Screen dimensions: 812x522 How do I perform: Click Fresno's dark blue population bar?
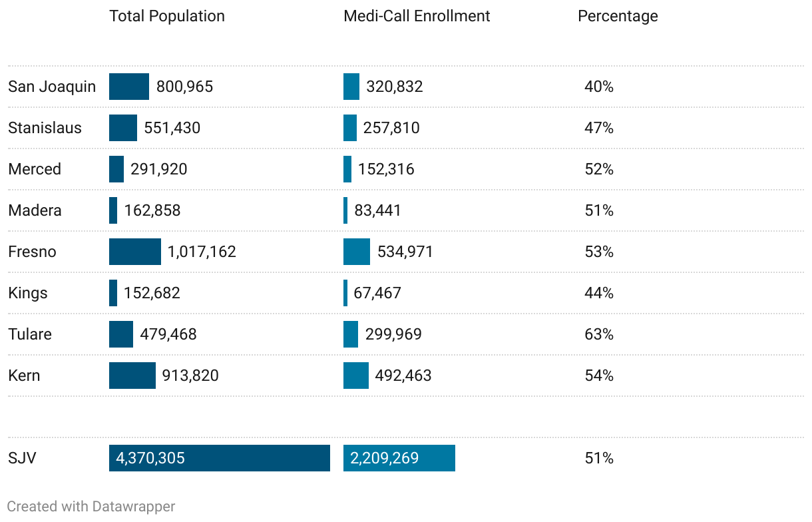click(135, 252)
